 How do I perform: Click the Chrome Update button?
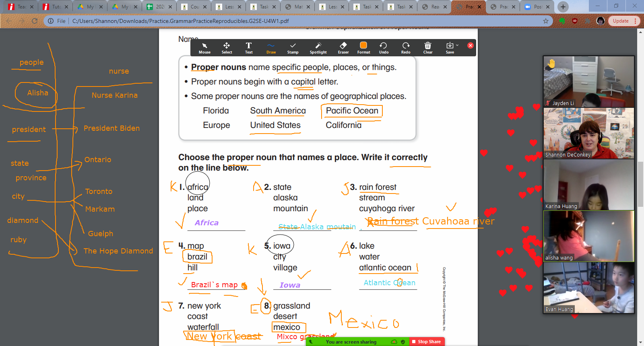[x=621, y=21]
